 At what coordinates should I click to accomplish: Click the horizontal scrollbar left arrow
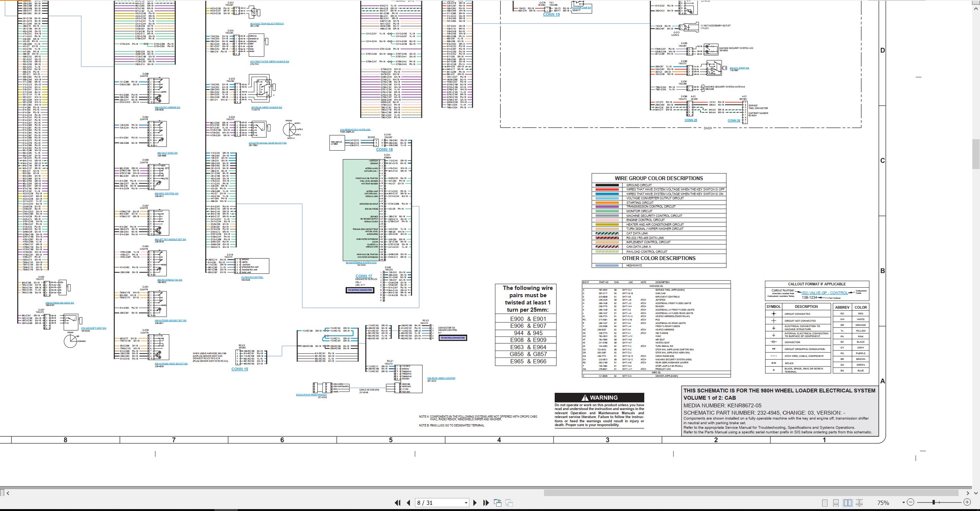(8, 493)
